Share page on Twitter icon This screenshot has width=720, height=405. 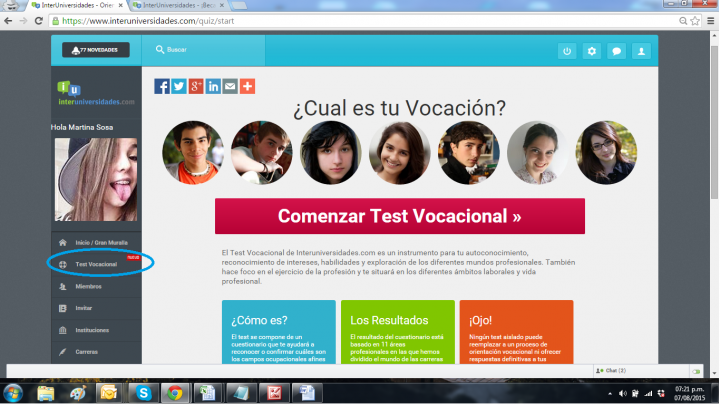pyautogui.click(x=179, y=86)
